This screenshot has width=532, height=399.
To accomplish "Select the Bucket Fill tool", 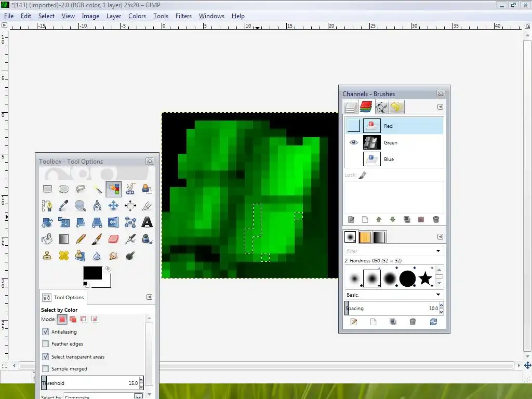I will (47, 239).
